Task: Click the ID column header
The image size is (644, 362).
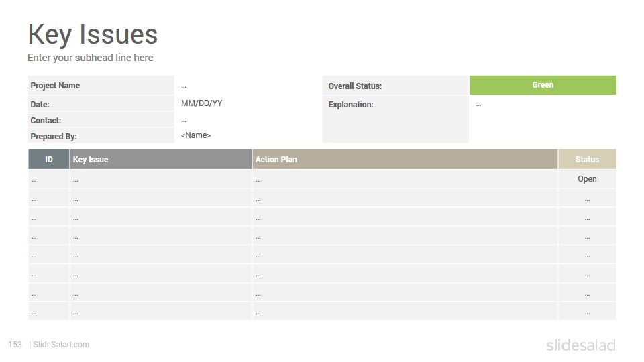Action: point(49,160)
